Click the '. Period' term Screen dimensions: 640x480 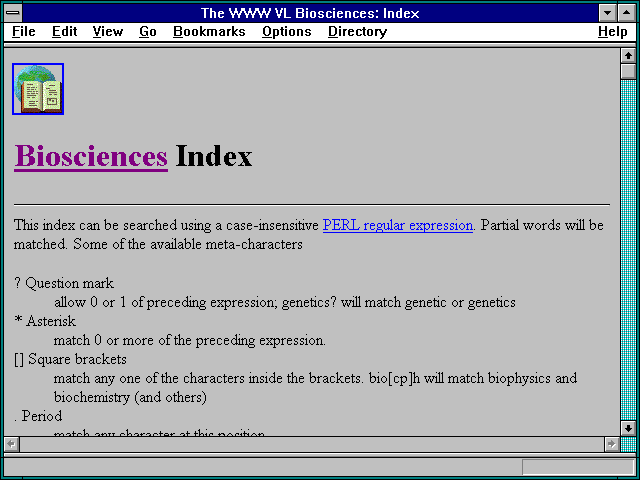tap(38, 416)
